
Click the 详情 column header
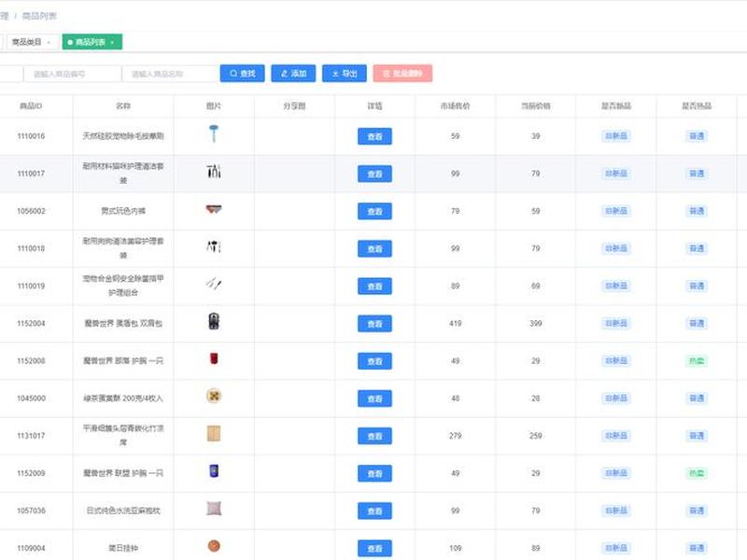(374, 105)
